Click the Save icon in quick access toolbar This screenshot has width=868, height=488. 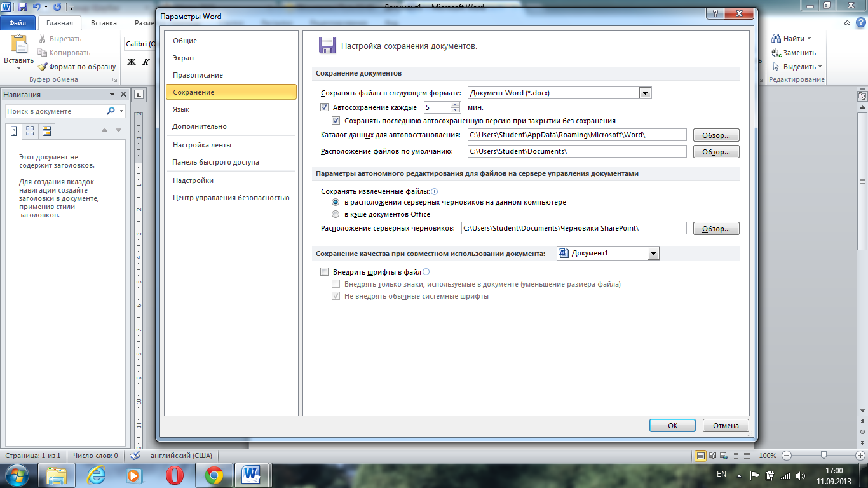point(23,8)
